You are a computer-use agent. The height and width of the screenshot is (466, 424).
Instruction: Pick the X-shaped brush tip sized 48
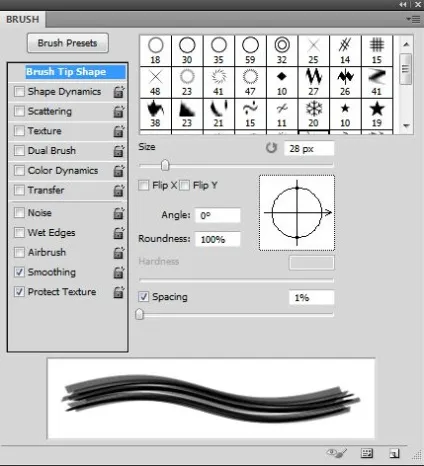155,82
